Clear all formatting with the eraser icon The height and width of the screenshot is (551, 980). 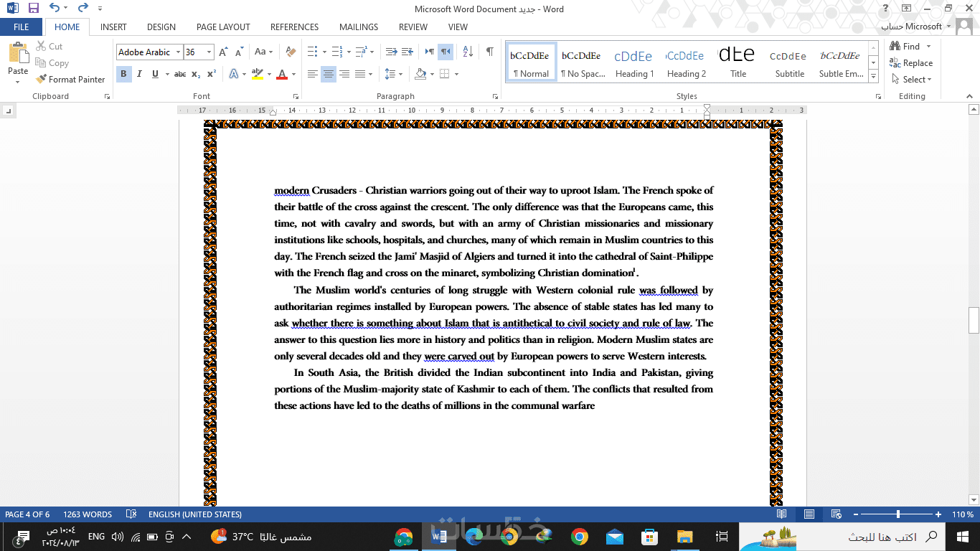pyautogui.click(x=291, y=52)
